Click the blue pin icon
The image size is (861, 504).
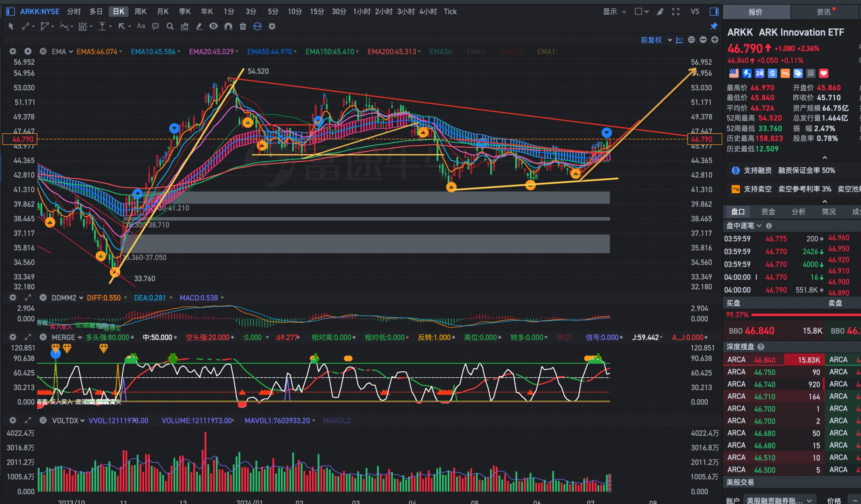point(714,26)
